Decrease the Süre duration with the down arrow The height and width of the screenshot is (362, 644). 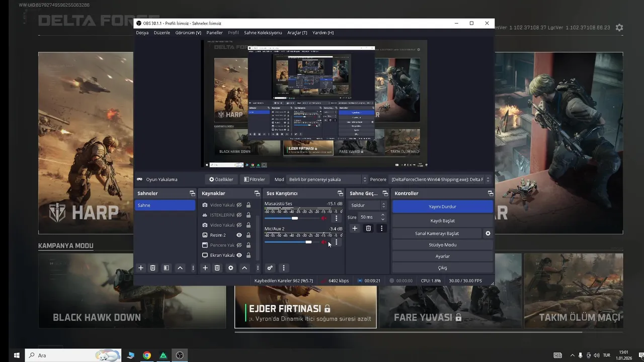click(383, 219)
